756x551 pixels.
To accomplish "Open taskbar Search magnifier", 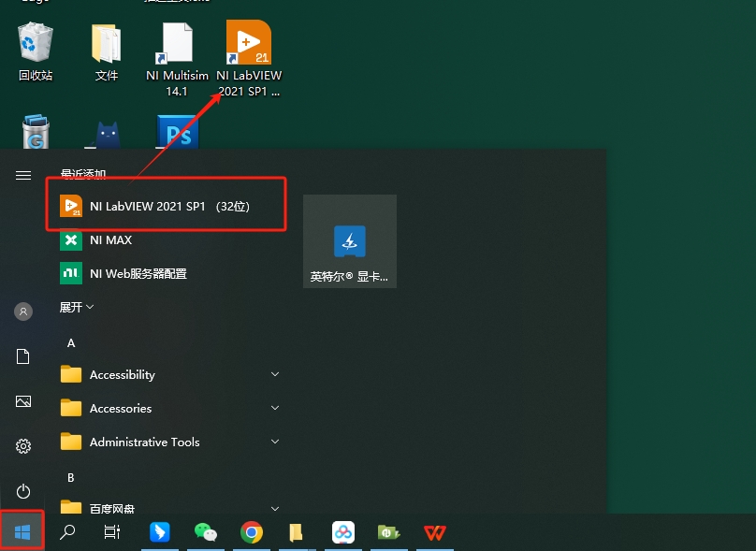I will pos(67,532).
